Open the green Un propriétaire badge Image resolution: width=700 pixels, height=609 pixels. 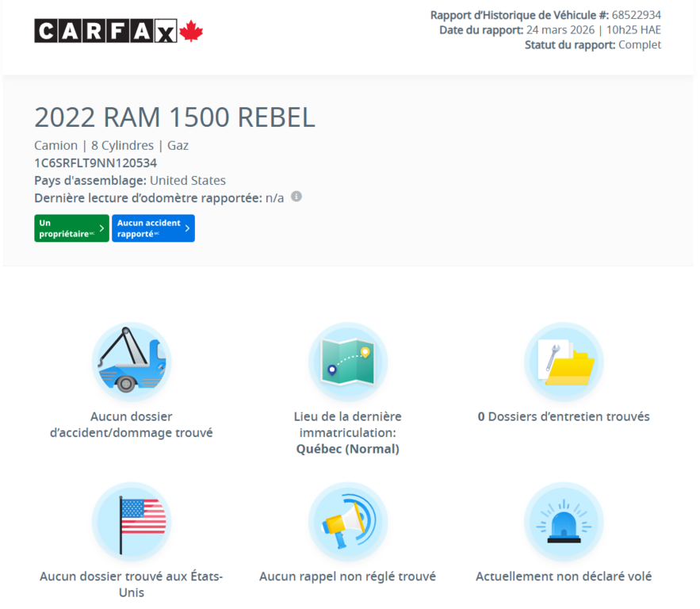pos(67,228)
